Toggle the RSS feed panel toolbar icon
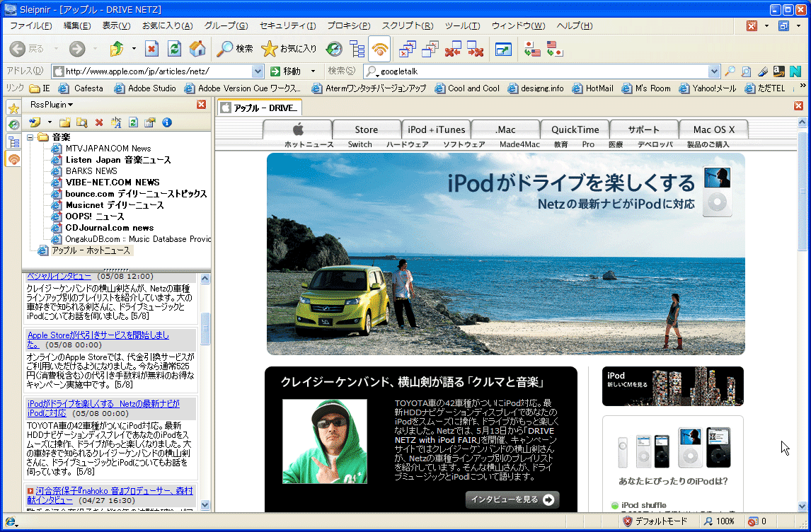The width and height of the screenshot is (811, 532). click(x=379, y=49)
